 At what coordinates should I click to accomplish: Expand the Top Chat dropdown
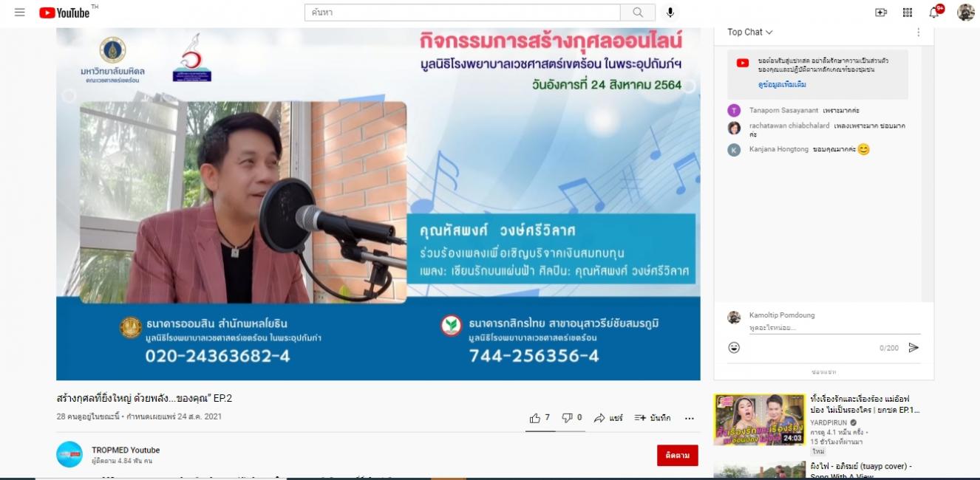(x=750, y=32)
